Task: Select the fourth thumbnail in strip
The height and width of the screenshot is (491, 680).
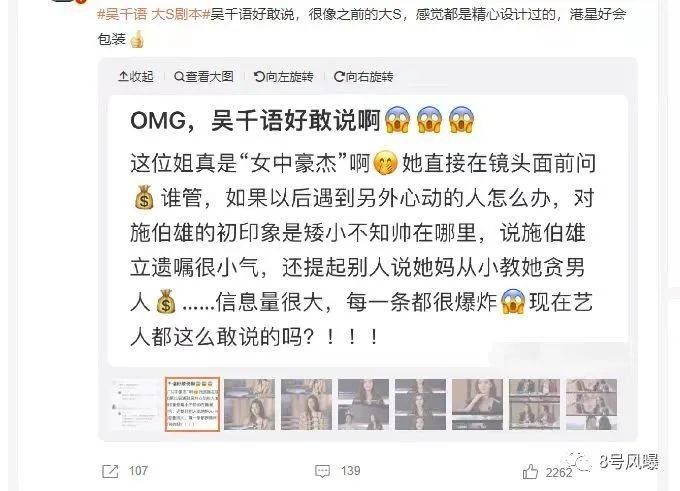Action: (306, 405)
